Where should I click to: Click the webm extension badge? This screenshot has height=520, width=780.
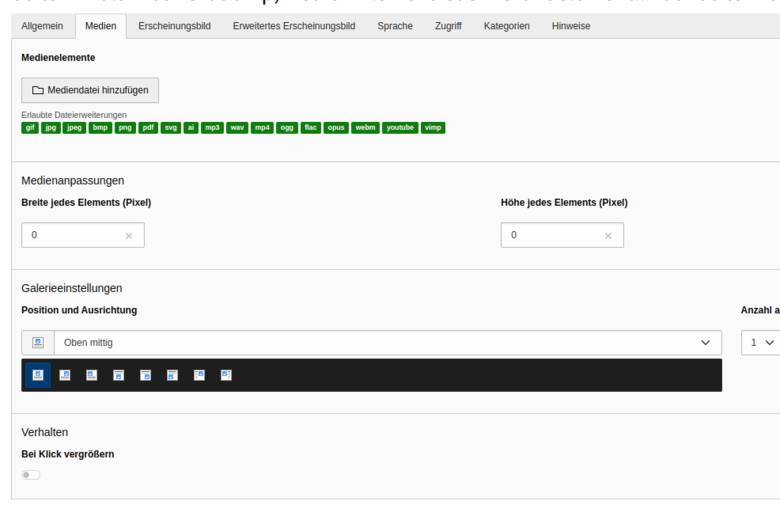(x=366, y=128)
